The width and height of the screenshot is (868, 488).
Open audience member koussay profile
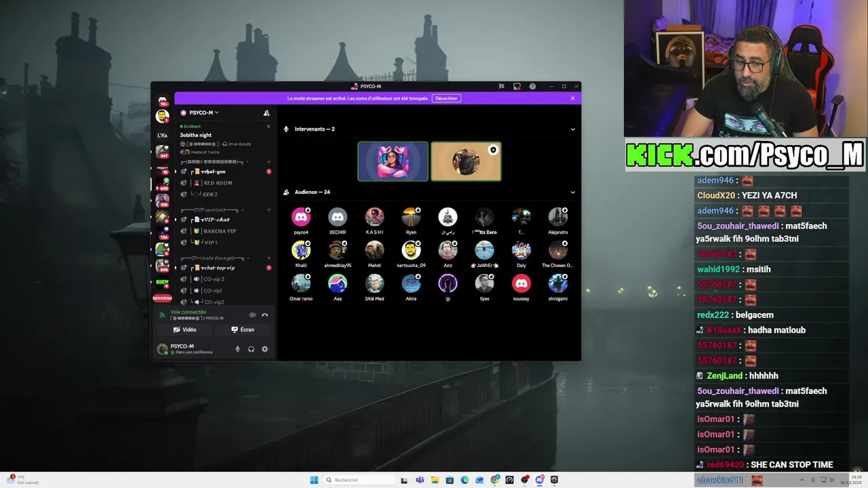click(521, 287)
